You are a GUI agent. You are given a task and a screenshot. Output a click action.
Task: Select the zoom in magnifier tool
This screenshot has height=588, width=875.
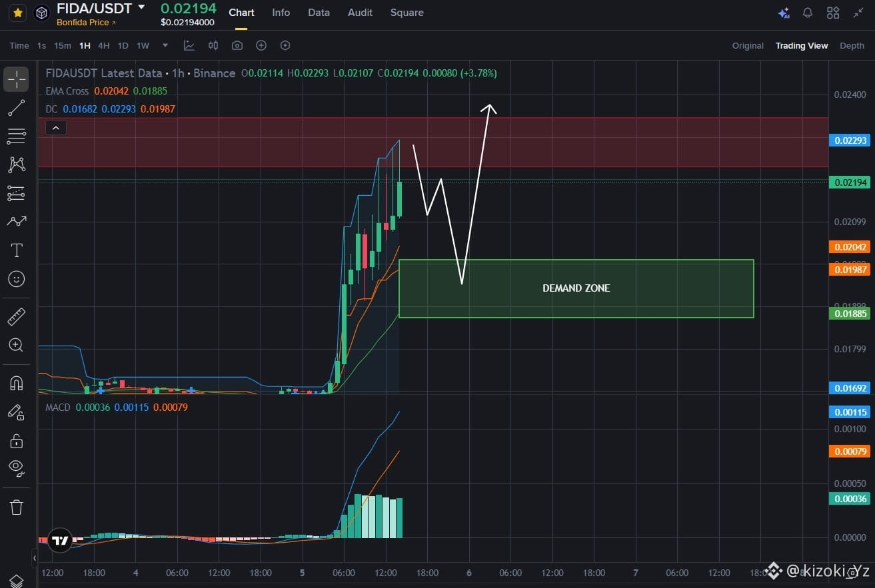tap(17, 345)
